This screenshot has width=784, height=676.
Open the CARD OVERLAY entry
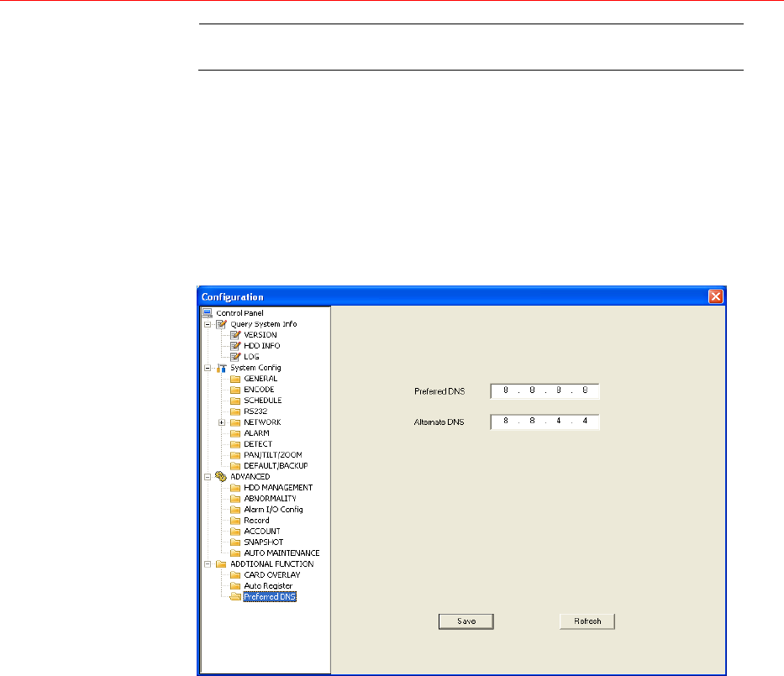(x=272, y=575)
